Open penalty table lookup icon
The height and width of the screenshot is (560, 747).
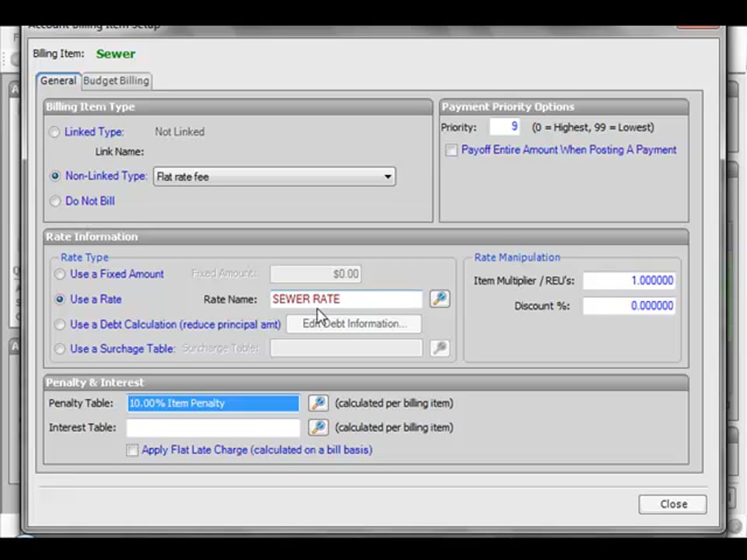318,403
